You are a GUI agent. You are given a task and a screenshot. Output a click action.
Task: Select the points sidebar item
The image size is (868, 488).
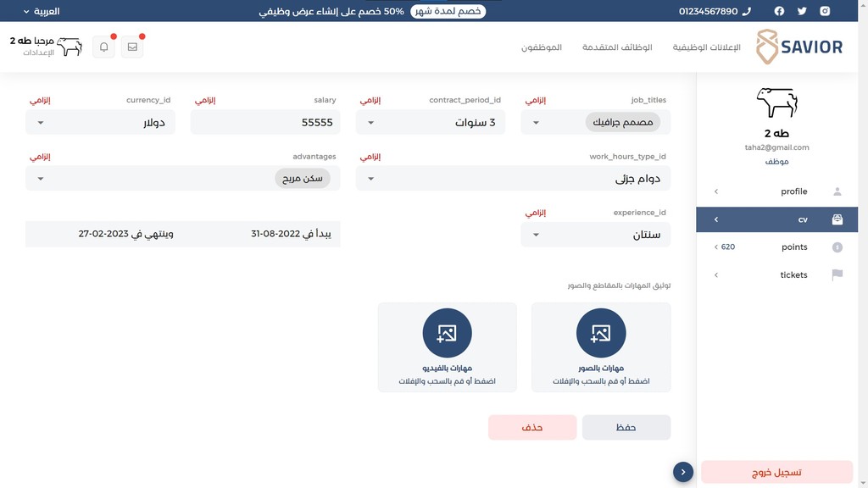(776, 247)
